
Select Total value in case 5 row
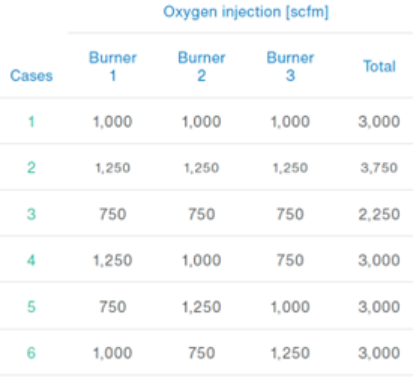click(x=379, y=306)
